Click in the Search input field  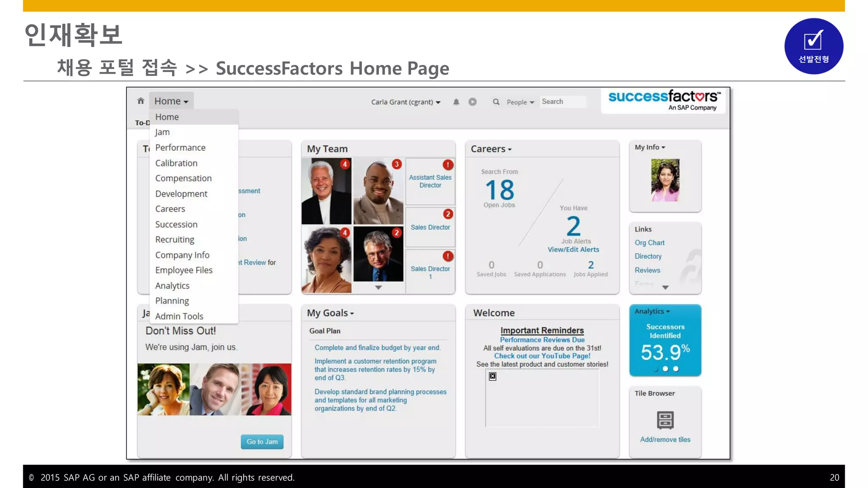click(x=563, y=102)
